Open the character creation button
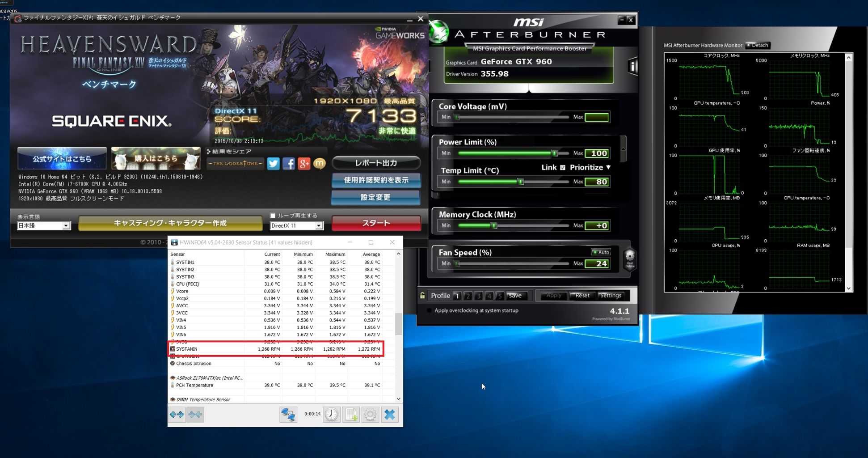Viewport: 868px width, 458px height. (x=170, y=223)
